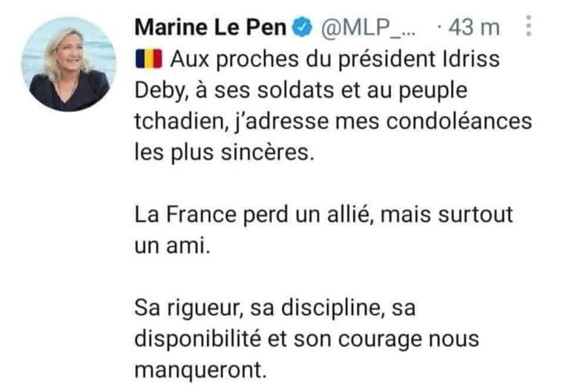564x392 pixels.
Task: Open the 43 m timestamp
Action: point(474,27)
